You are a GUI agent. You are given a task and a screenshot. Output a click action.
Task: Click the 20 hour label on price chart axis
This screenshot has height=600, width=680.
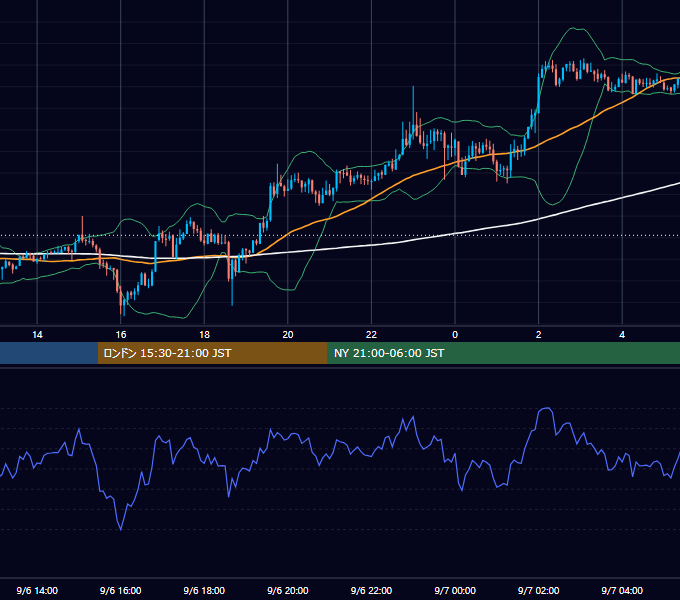288,335
